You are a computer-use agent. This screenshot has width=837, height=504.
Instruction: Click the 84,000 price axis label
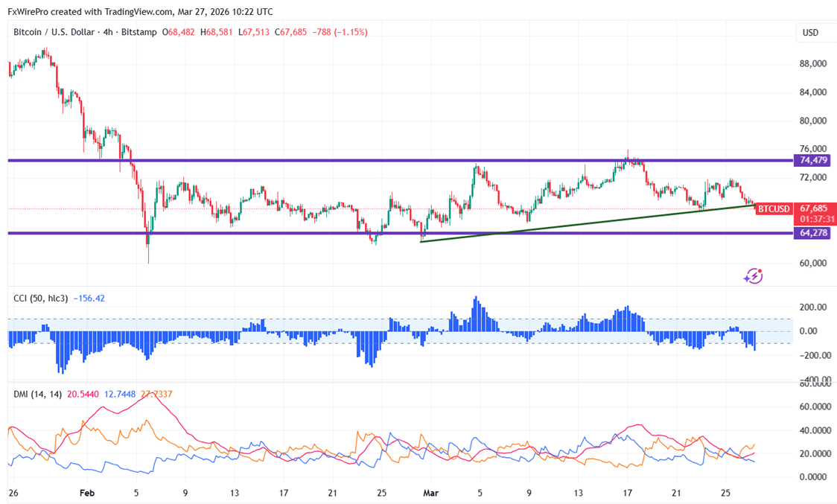[x=813, y=92]
